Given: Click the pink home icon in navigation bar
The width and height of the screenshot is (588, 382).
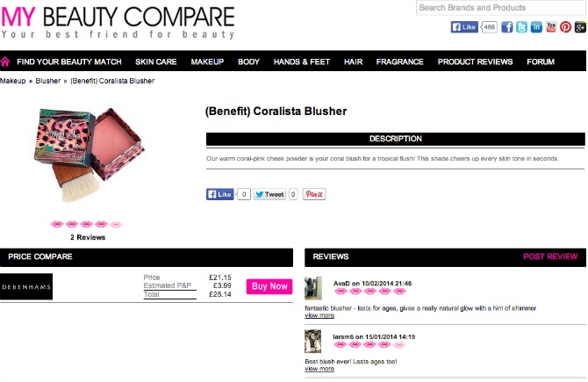Looking at the screenshot, I should click(5, 61).
